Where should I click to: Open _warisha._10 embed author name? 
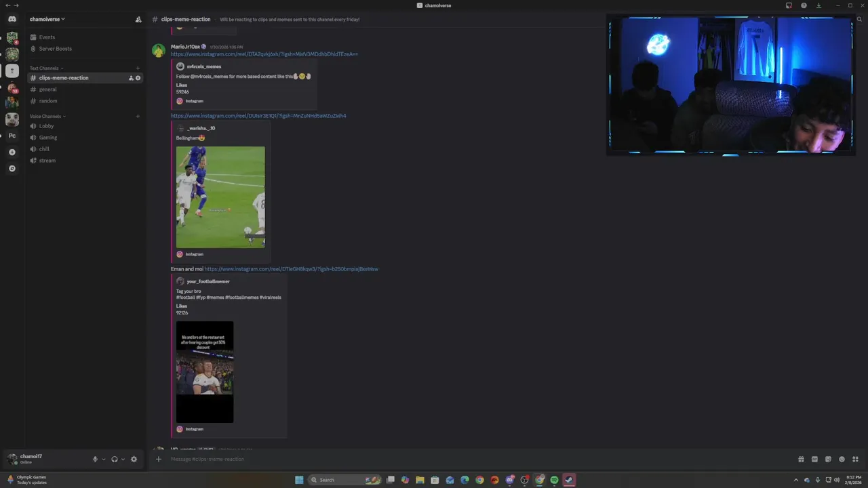tap(201, 128)
